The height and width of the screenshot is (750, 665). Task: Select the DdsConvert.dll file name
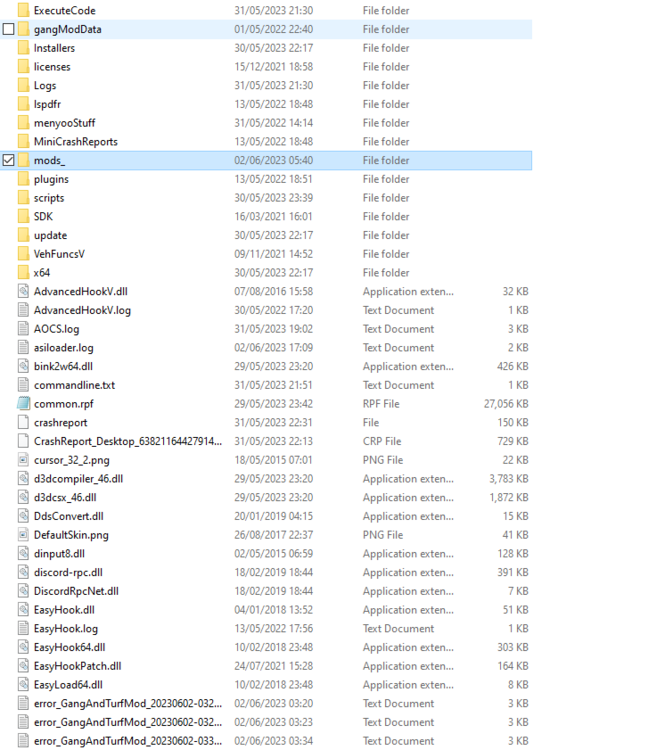[x=68, y=516]
